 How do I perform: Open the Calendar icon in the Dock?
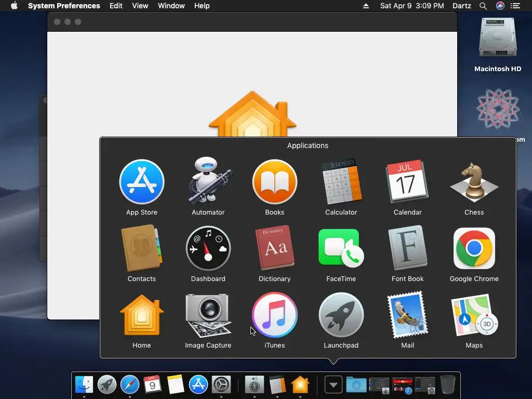click(x=152, y=385)
